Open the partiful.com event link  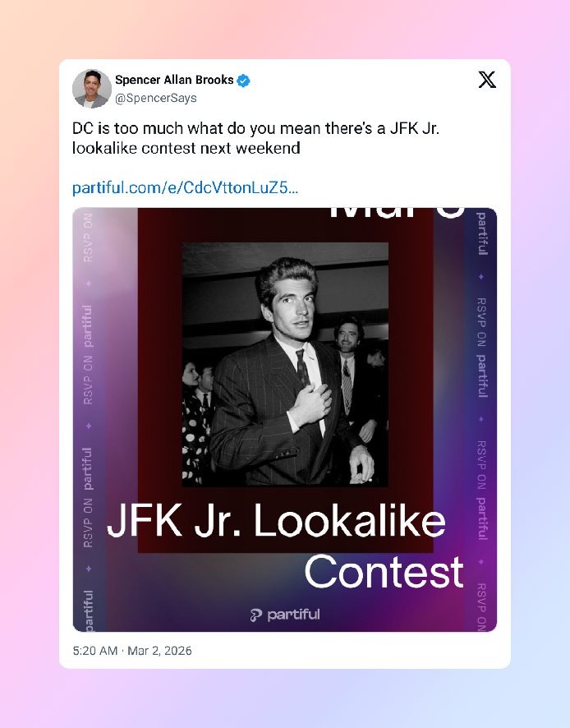point(185,187)
